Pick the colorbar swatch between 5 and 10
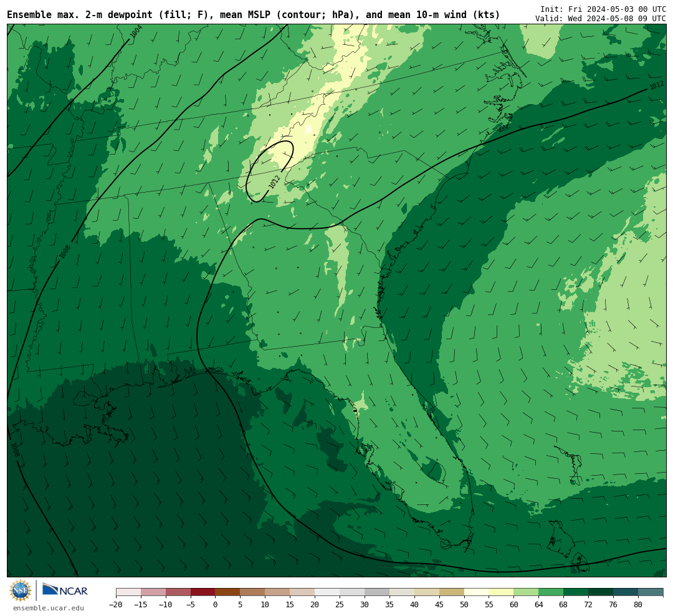This screenshot has height=616, width=673. tap(253, 592)
